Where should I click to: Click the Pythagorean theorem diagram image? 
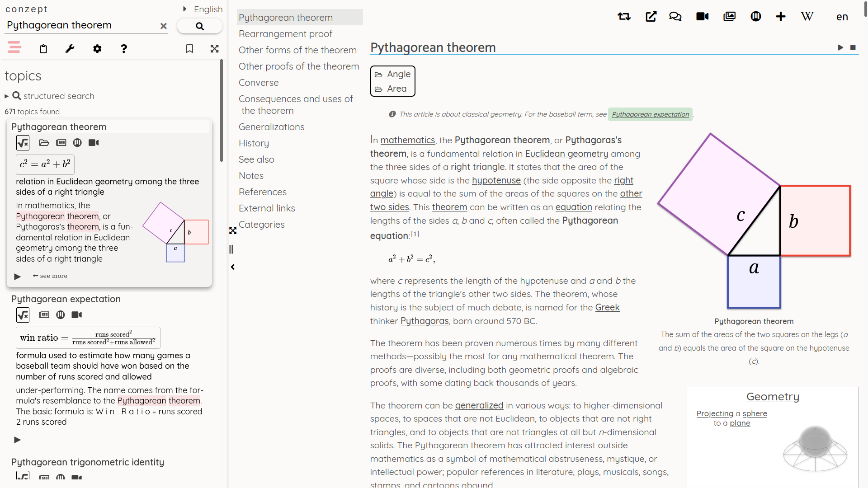754,221
